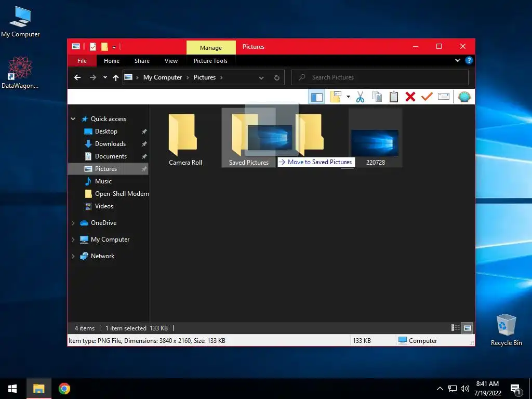Click the Cut scissors icon

[360, 97]
